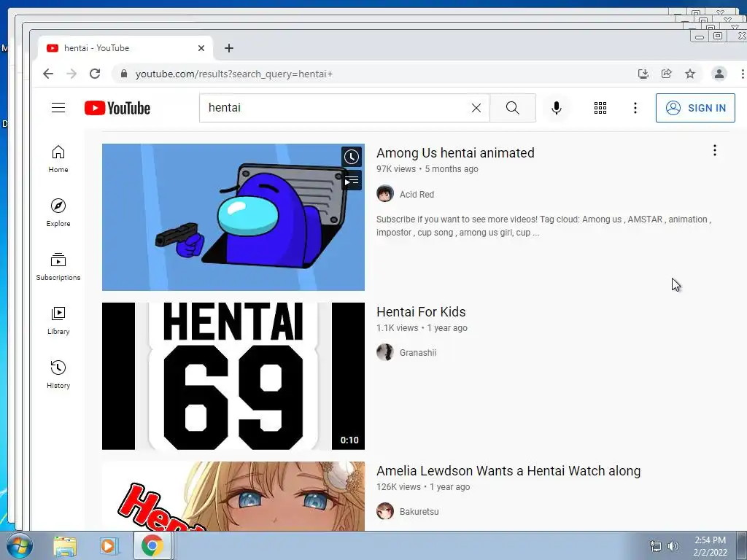This screenshot has height=560, width=747.
Task: Click Chrome icon in the taskbar
Action: 152,545
